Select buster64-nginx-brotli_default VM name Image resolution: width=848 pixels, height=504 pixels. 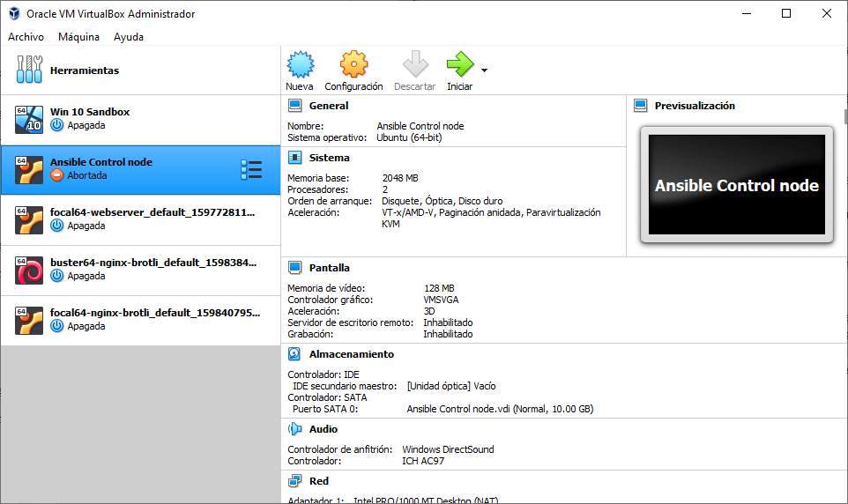(153, 263)
